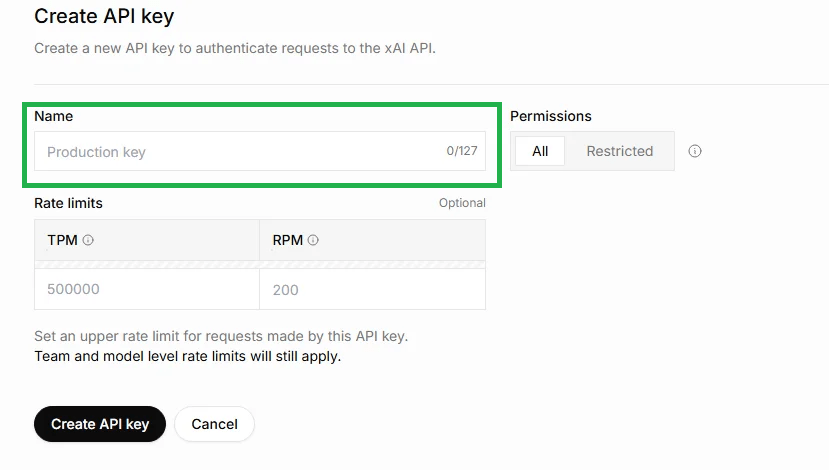Click the RPM field showing 200
The height and width of the screenshot is (470, 829).
(372, 289)
